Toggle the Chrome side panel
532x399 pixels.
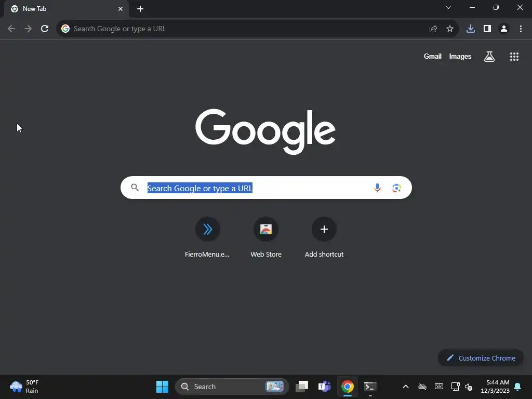[487, 29]
